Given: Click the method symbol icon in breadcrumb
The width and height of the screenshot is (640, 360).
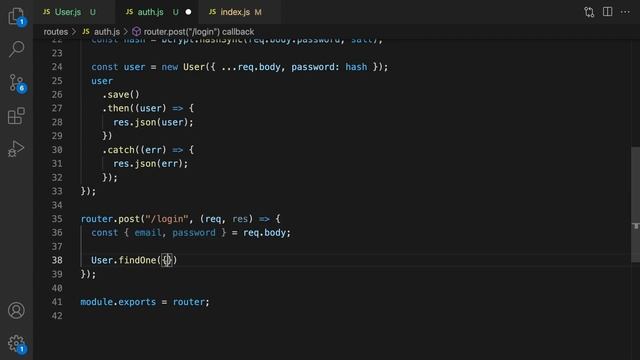Looking at the screenshot, I should coord(136,32).
